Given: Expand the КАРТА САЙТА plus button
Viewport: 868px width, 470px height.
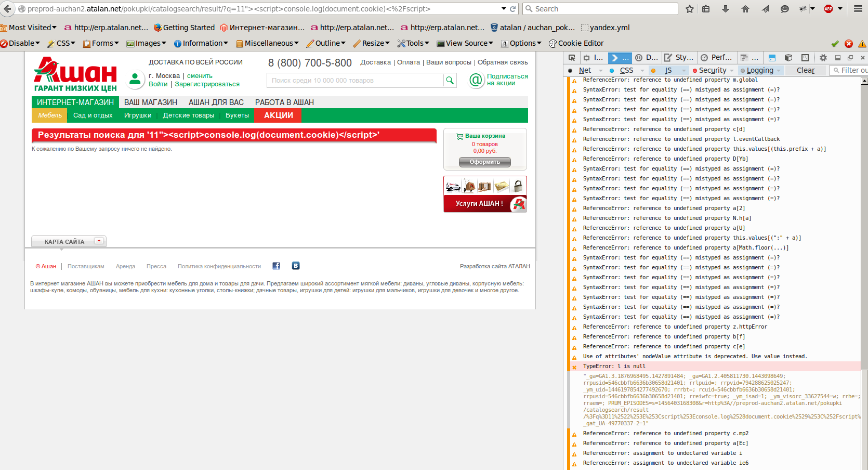Looking at the screenshot, I should pos(99,241).
